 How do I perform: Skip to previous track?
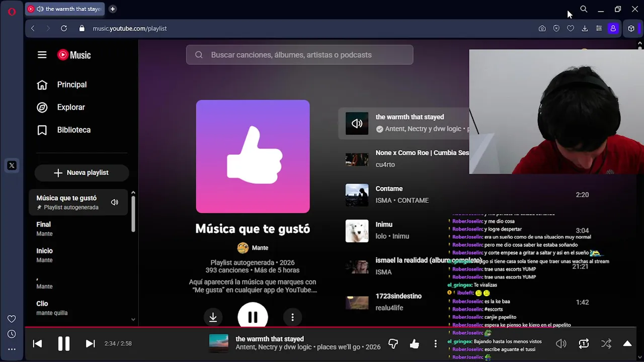point(37,343)
